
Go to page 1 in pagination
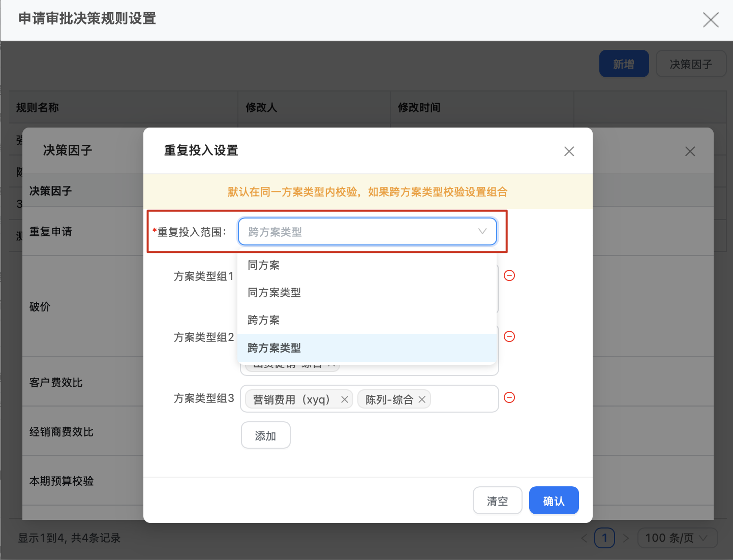[604, 538]
